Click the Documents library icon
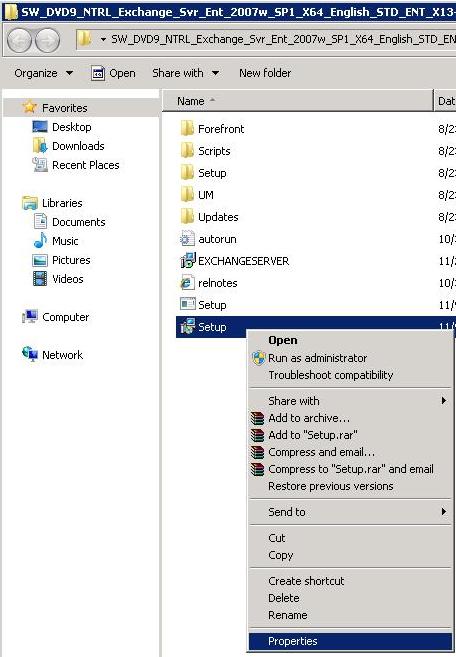 pos(40,222)
